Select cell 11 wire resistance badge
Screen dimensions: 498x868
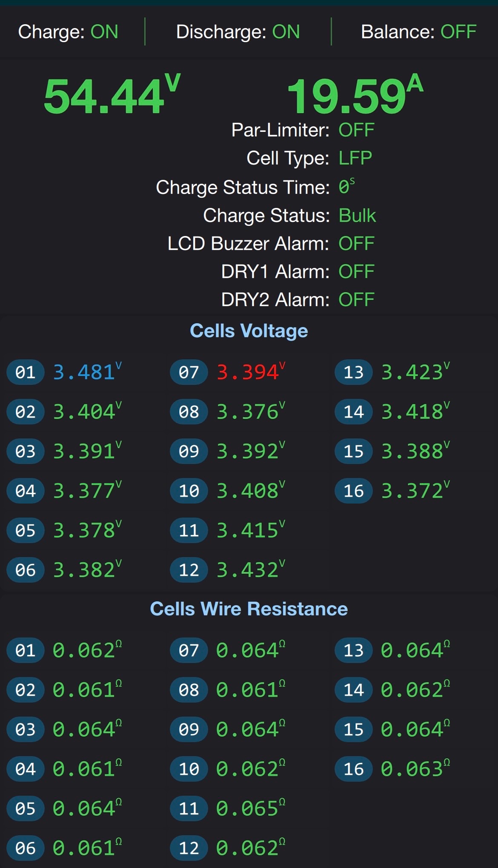tap(189, 808)
